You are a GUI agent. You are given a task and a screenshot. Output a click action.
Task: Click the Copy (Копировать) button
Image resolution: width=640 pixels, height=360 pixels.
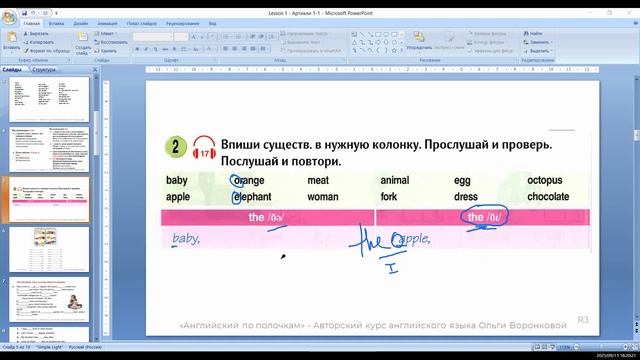(39, 42)
